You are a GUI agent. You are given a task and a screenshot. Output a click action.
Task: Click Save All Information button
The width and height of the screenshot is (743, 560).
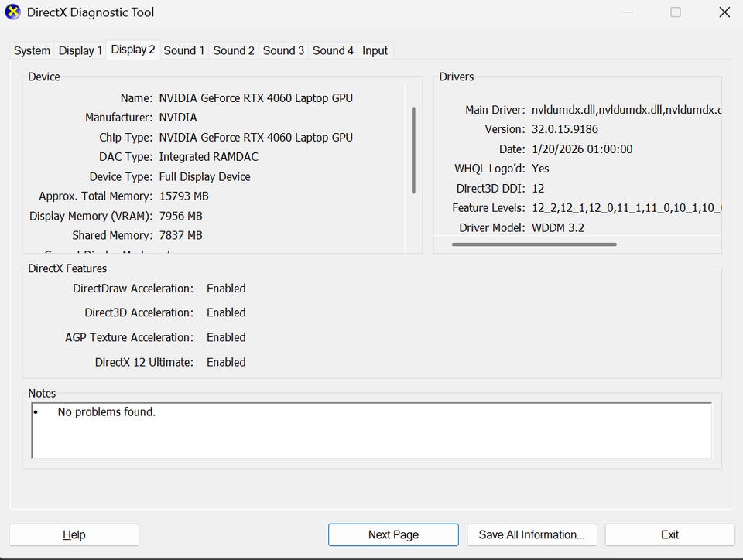(532, 534)
